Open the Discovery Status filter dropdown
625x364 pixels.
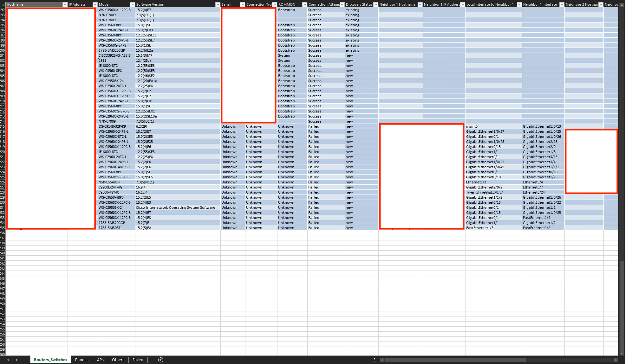point(375,4)
